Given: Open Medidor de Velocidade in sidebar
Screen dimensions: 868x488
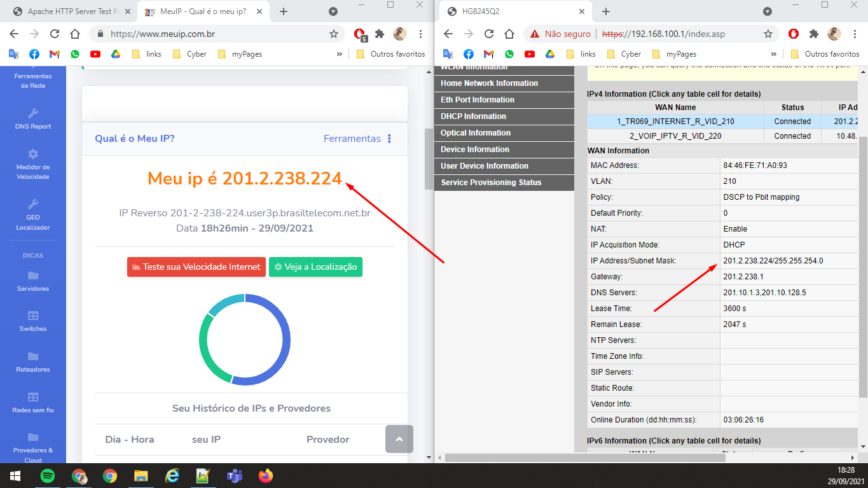Looking at the screenshot, I should 33,164.
